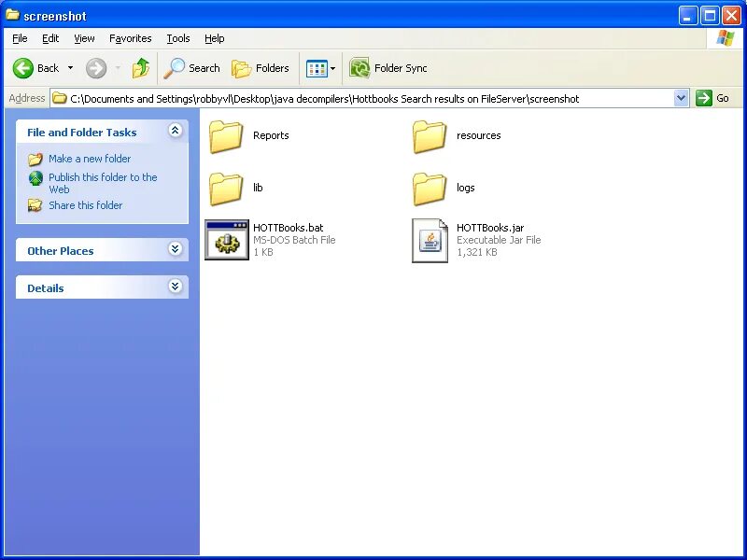747x560 pixels.
Task: Select the HOTTBooks.bat batch file icon
Action: coord(227,240)
